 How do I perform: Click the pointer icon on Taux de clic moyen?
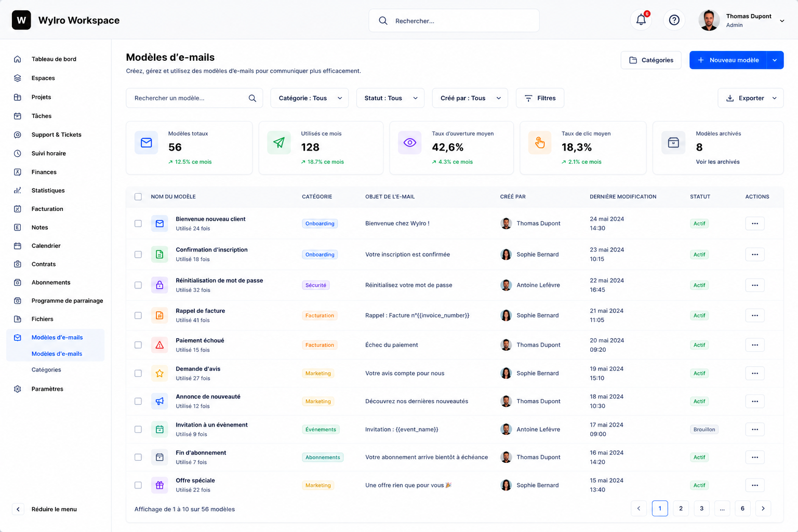coord(540,142)
